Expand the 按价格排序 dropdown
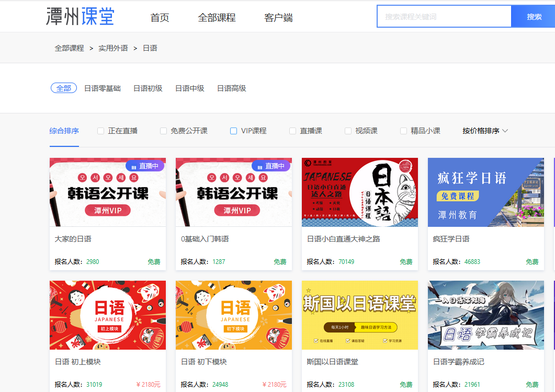Image resolution: width=555 pixels, height=392 pixels. (x=485, y=131)
